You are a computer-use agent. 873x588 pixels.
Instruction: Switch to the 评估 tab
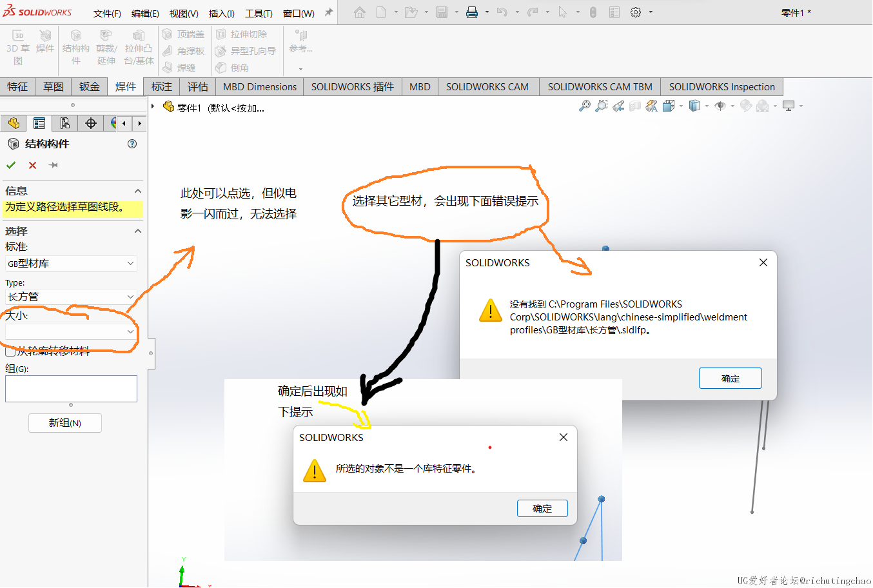(x=198, y=86)
